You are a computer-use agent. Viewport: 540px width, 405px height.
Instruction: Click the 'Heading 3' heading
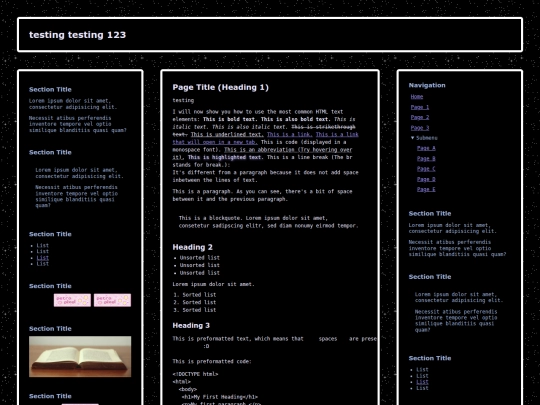(191, 325)
